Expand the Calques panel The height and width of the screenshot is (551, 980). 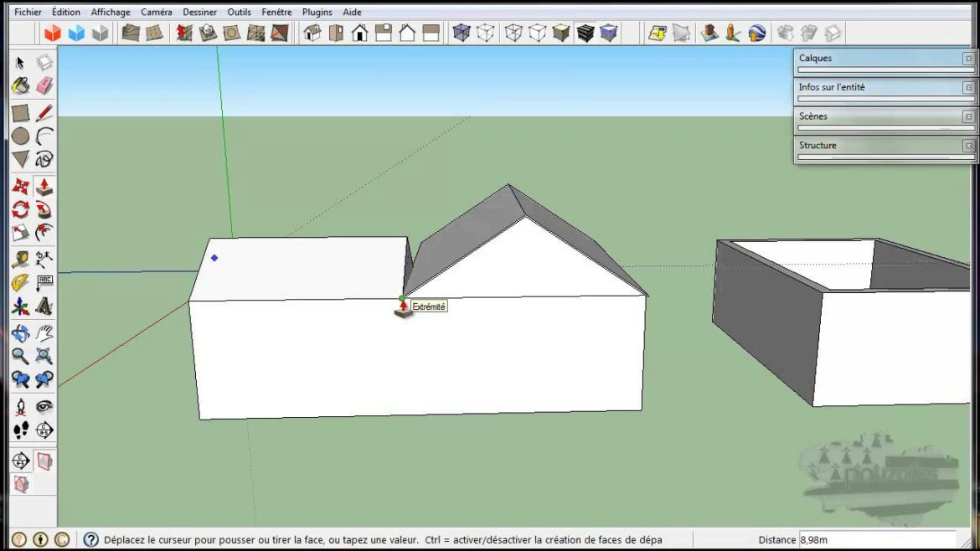coord(838,58)
